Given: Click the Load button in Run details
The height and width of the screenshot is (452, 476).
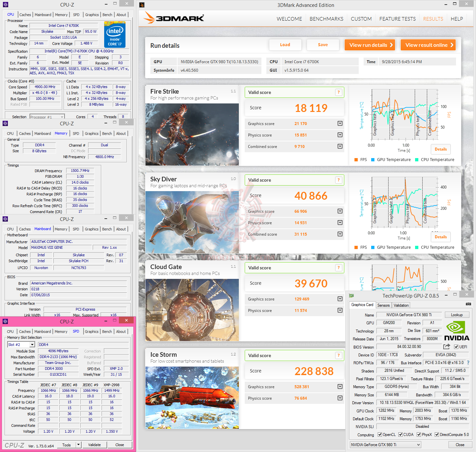Looking at the screenshot, I should click(285, 45).
